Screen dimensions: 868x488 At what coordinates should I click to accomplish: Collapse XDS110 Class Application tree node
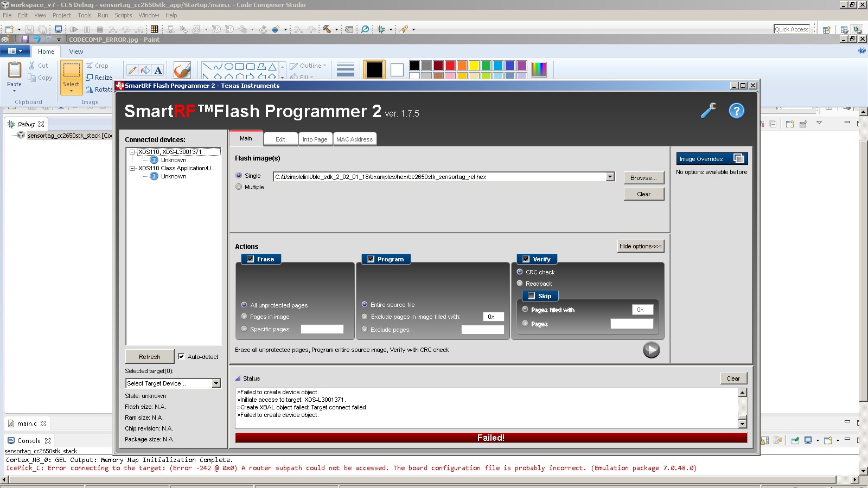(x=132, y=168)
